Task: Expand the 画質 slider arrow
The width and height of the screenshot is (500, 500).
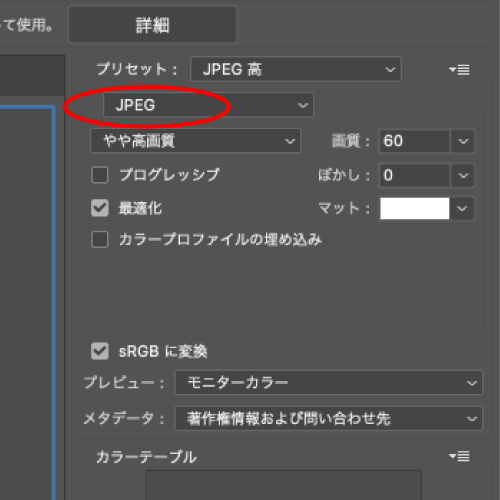Action: pyautogui.click(x=463, y=141)
